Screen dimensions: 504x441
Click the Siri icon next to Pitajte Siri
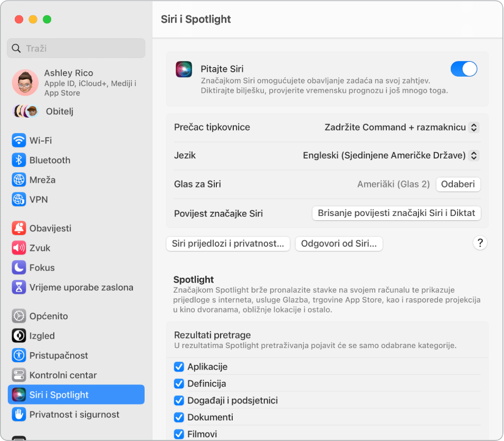[184, 69]
